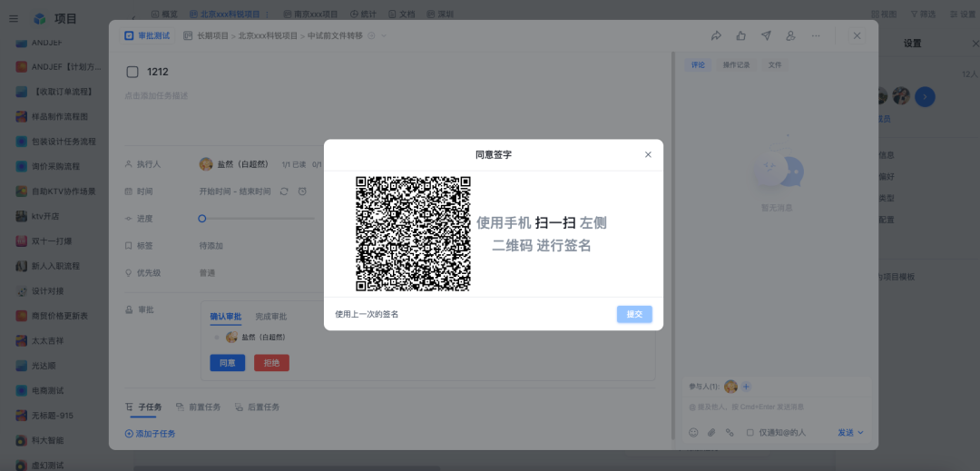The width and height of the screenshot is (980, 471).
Task: Switch to the 完成审批 tab
Action: point(271,317)
